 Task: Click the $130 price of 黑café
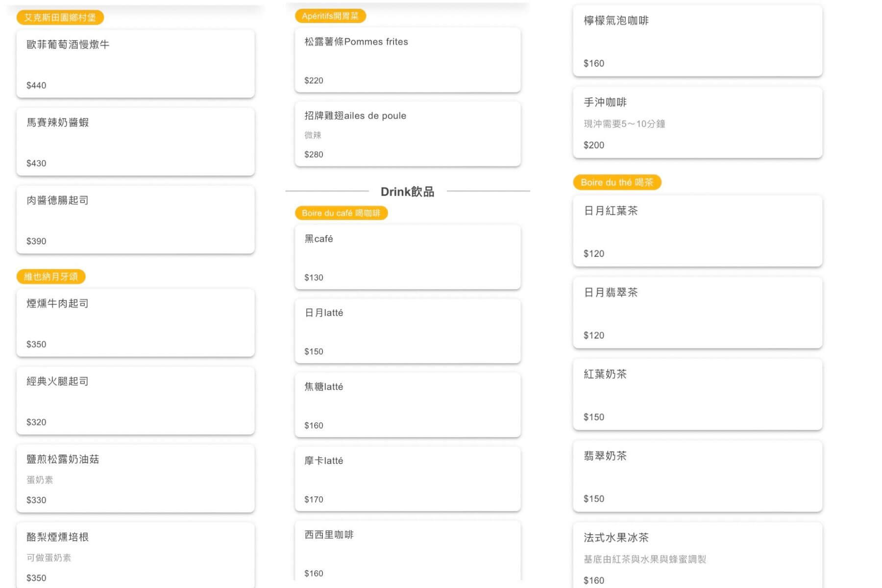(314, 277)
